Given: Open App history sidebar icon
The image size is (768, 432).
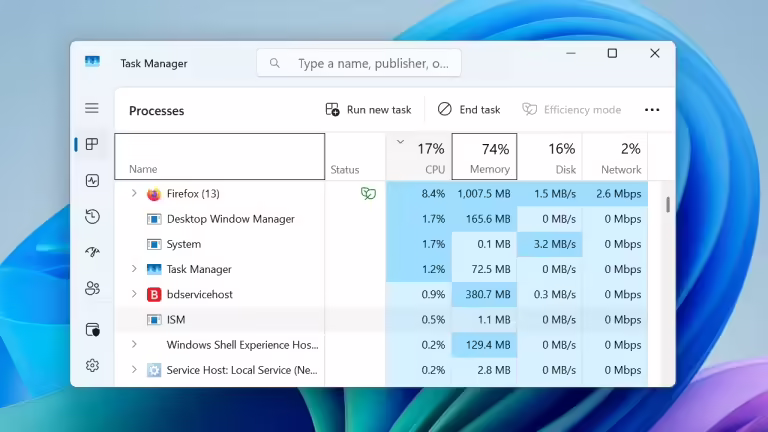Looking at the screenshot, I should pos(92,216).
